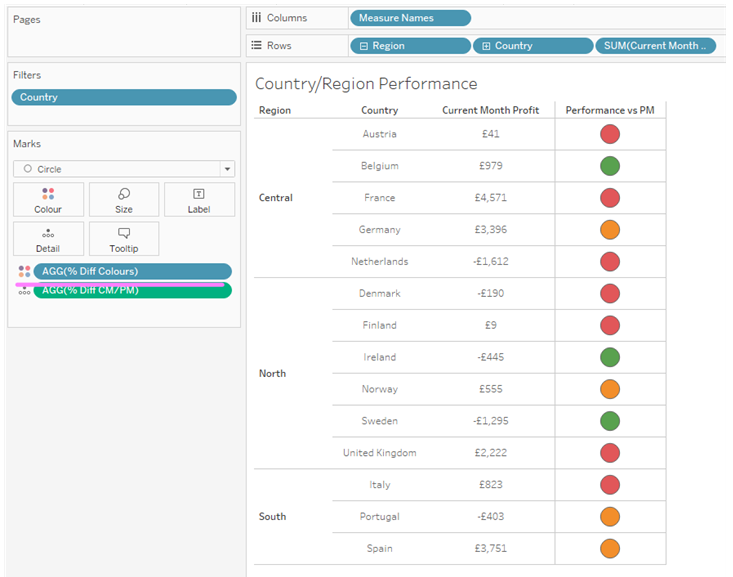The height and width of the screenshot is (577, 733).
Task: Click the Size marks card button
Action: click(x=124, y=200)
